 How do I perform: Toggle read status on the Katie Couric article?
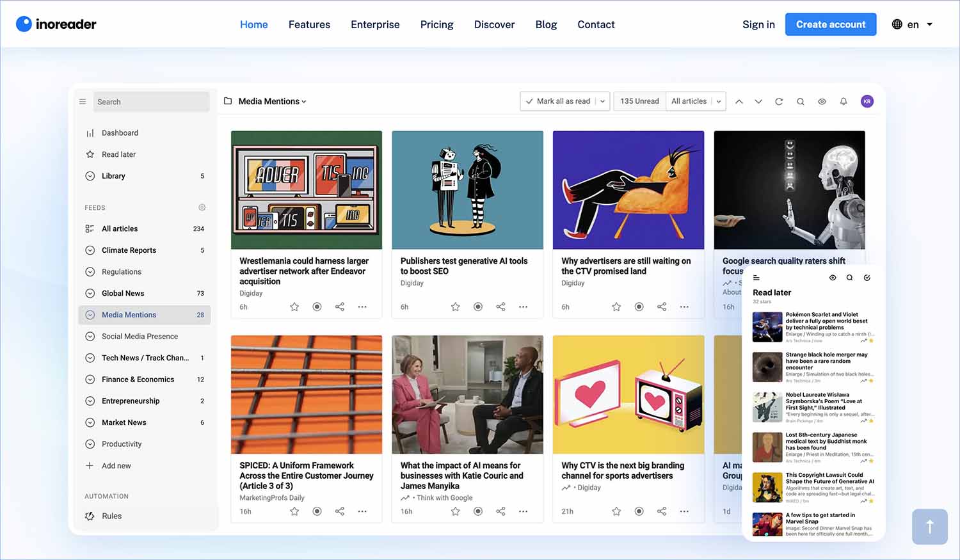(478, 511)
